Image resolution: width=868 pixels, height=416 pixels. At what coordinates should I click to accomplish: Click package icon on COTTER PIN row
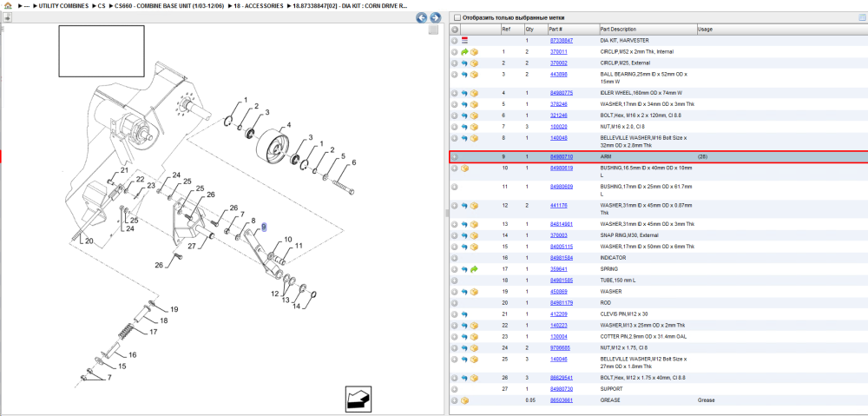pyautogui.click(x=475, y=336)
